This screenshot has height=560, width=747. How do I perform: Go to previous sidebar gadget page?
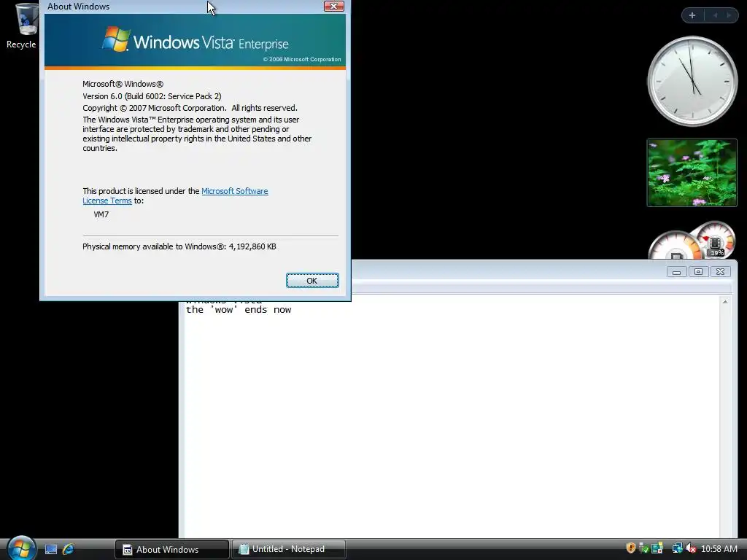click(715, 15)
